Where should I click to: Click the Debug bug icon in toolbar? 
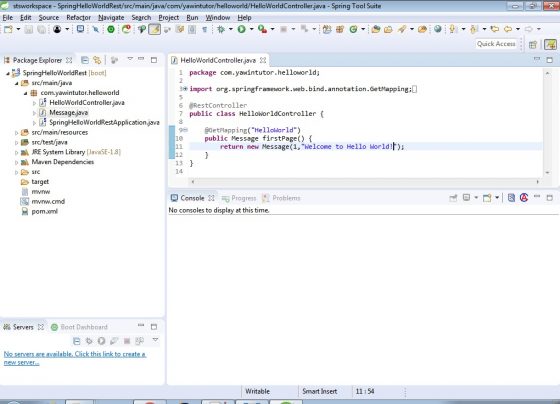click(x=221, y=29)
